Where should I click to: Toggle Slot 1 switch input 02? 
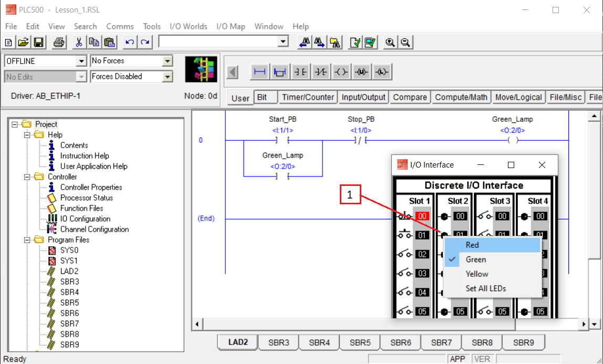coord(404,254)
